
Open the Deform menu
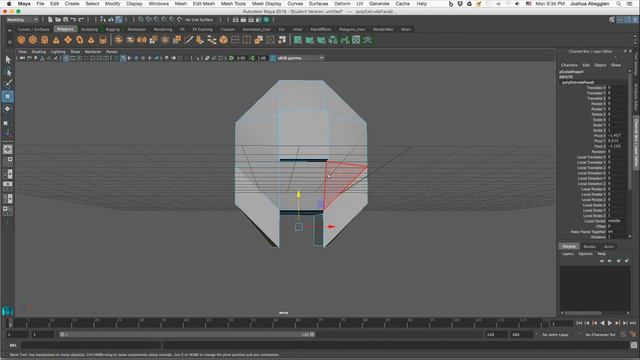(342, 4)
